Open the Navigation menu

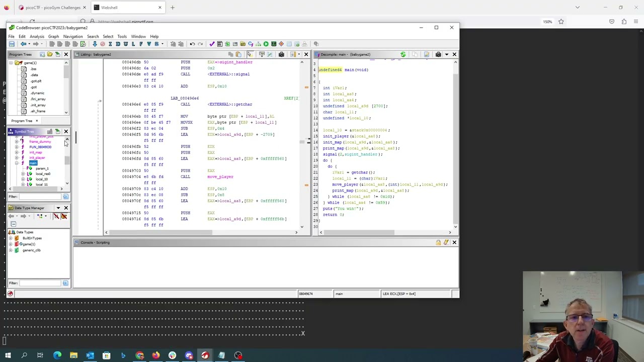(x=73, y=36)
